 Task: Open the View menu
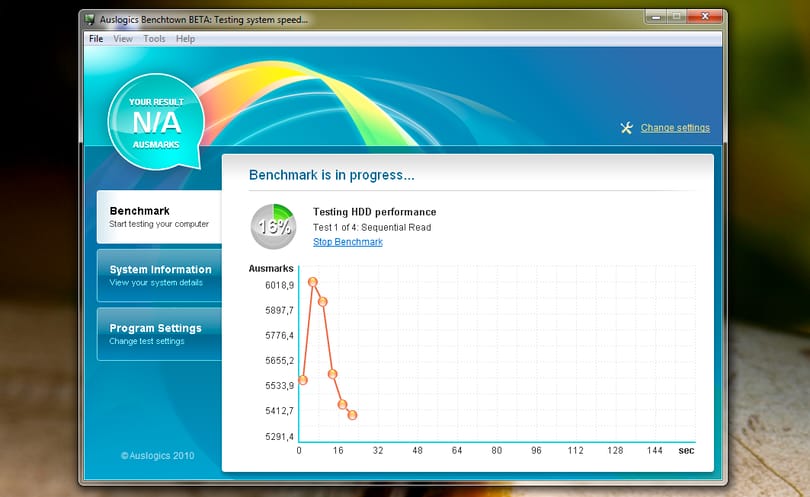click(x=123, y=39)
